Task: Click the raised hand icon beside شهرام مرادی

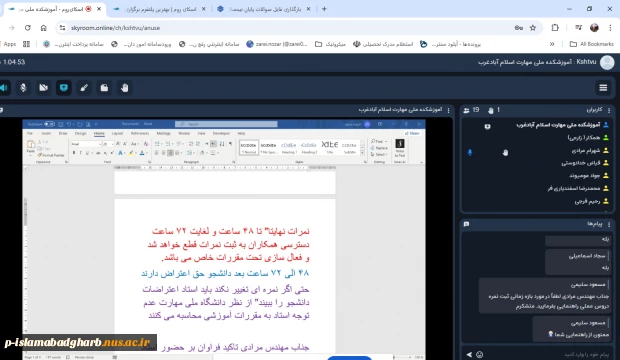Action: pos(505,152)
